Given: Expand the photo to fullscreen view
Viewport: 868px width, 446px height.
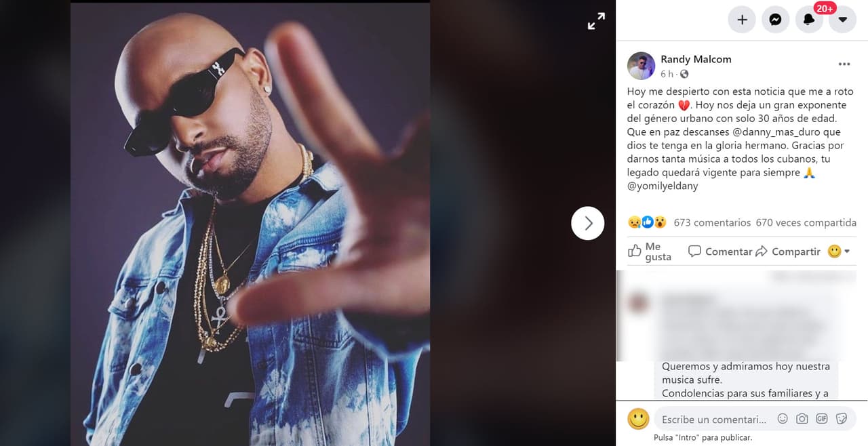Looking at the screenshot, I should click(595, 21).
